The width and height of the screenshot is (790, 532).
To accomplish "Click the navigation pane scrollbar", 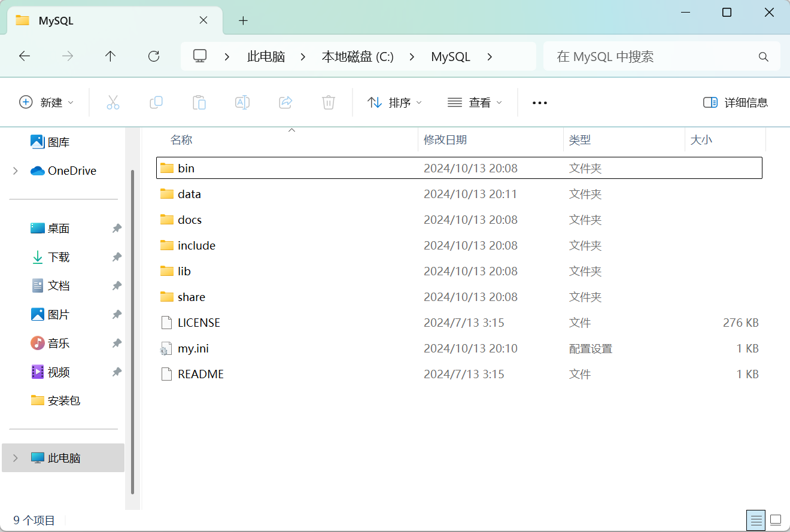I will tap(133, 332).
